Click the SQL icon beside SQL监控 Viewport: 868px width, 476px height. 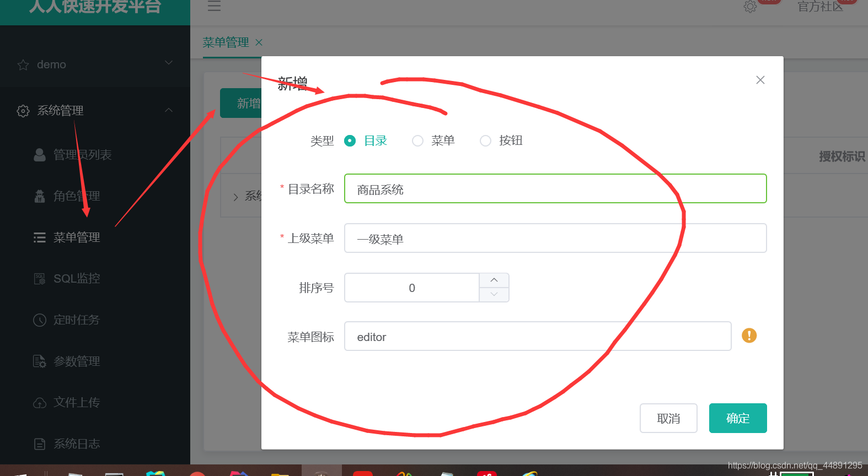click(x=40, y=279)
